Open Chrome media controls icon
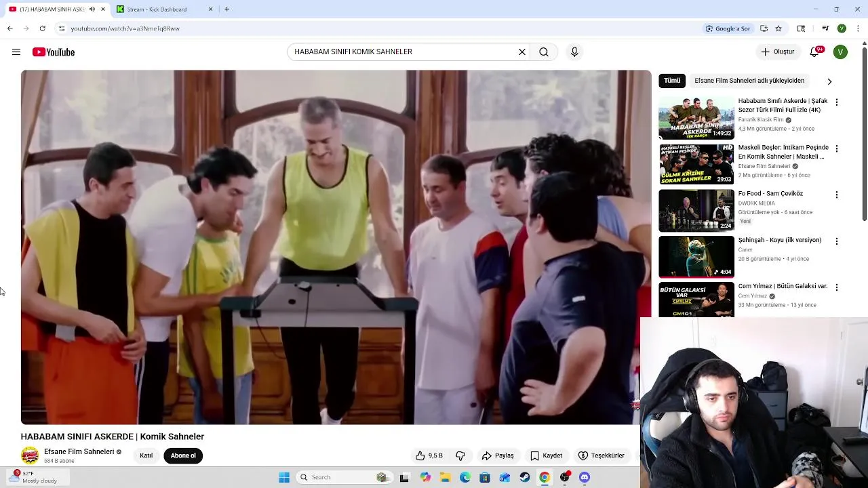This screenshot has height=488, width=868. (x=825, y=28)
